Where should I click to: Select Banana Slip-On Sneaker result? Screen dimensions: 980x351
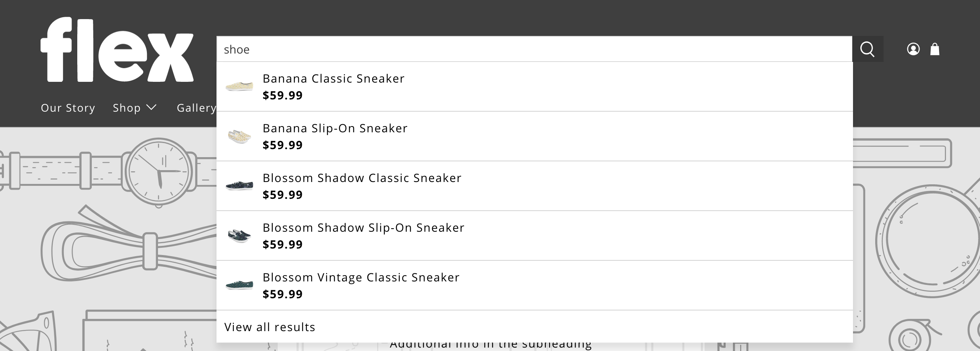click(x=535, y=136)
